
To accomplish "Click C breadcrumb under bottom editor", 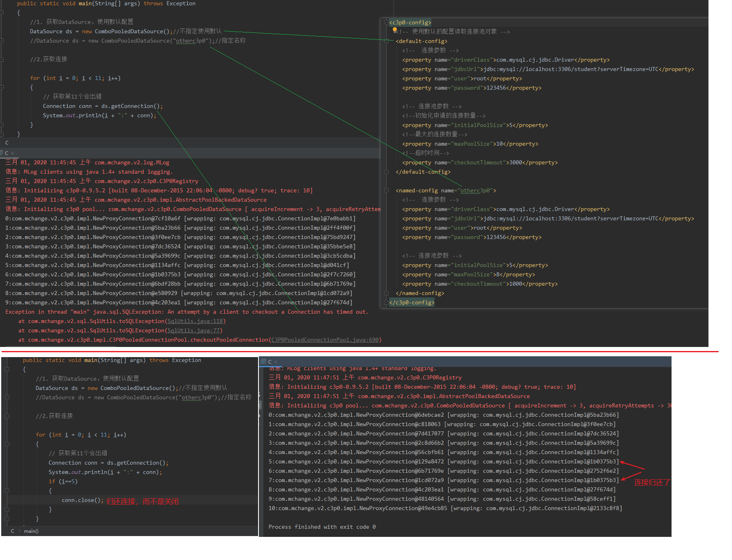I will tap(13, 531).
